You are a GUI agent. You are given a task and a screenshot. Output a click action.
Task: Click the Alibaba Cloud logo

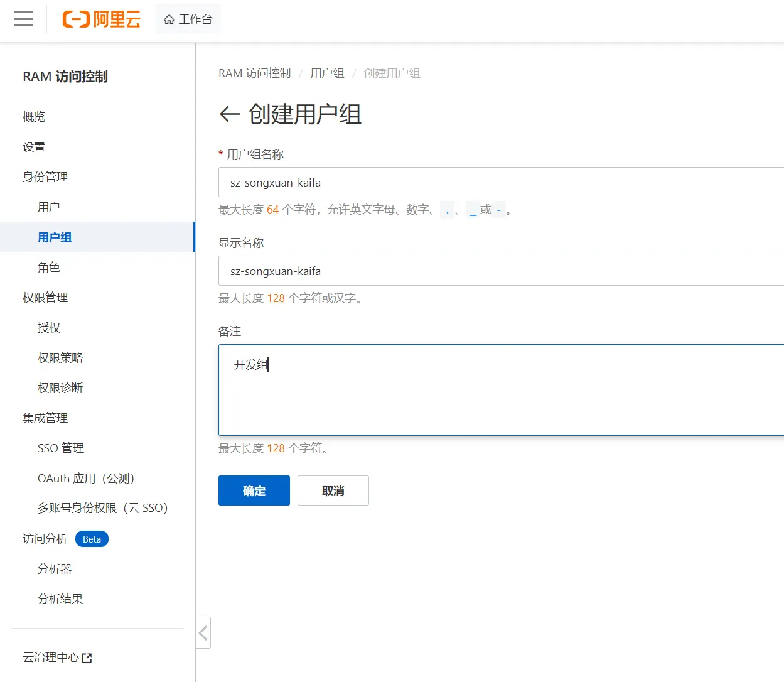coord(102,19)
